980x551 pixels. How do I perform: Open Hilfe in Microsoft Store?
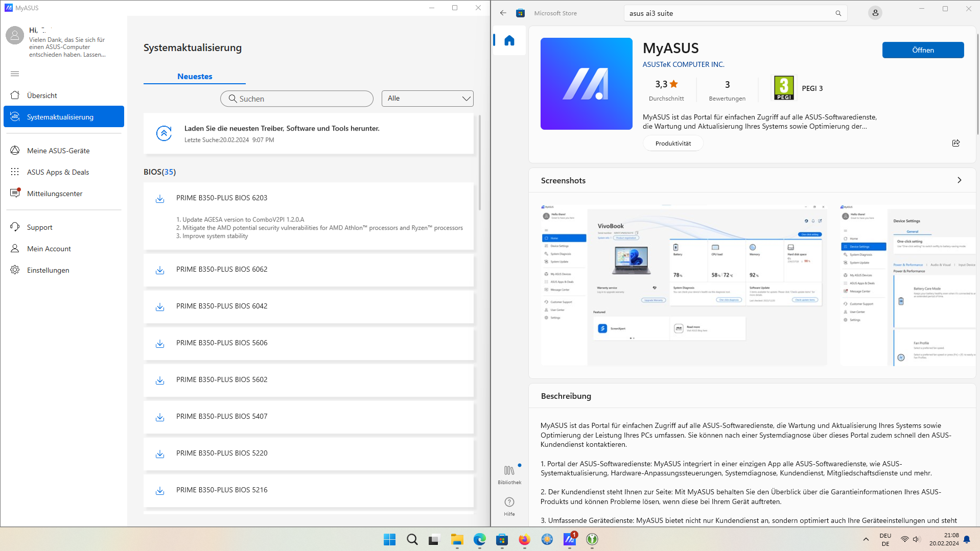pos(509,507)
